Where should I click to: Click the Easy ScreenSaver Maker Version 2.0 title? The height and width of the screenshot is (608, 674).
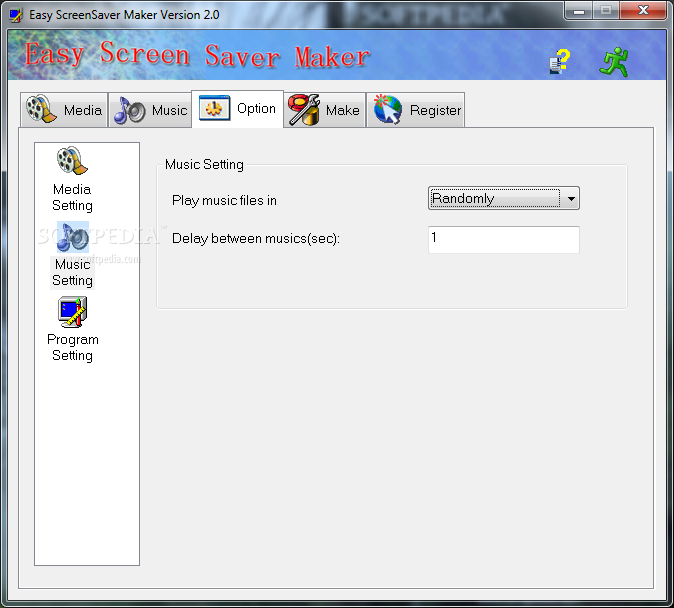coord(124,15)
